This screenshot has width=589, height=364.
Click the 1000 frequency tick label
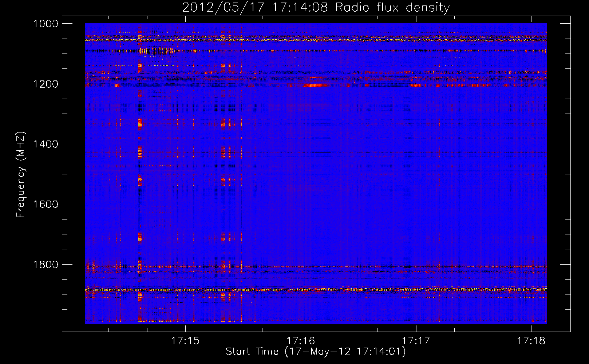[x=46, y=24]
